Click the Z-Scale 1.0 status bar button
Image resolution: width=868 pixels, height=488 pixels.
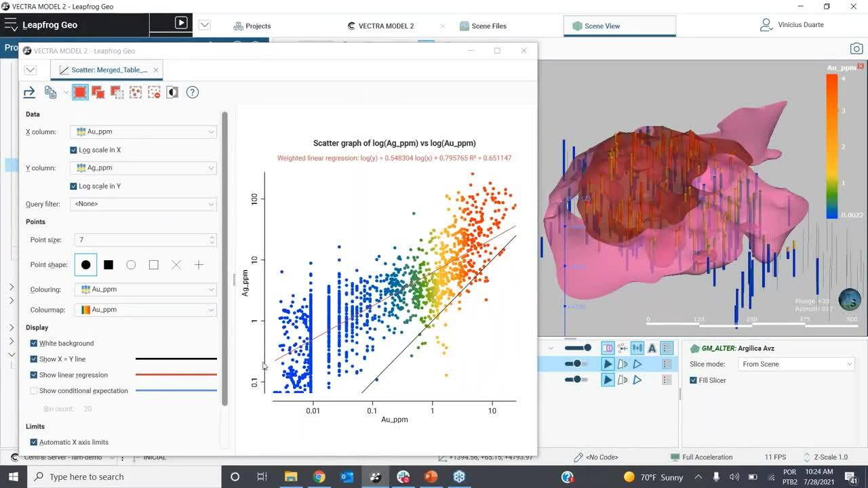click(x=825, y=457)
